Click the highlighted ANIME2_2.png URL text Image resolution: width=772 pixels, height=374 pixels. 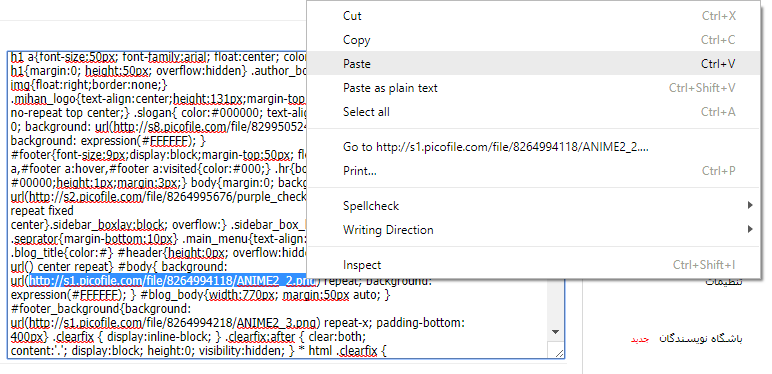172,281
